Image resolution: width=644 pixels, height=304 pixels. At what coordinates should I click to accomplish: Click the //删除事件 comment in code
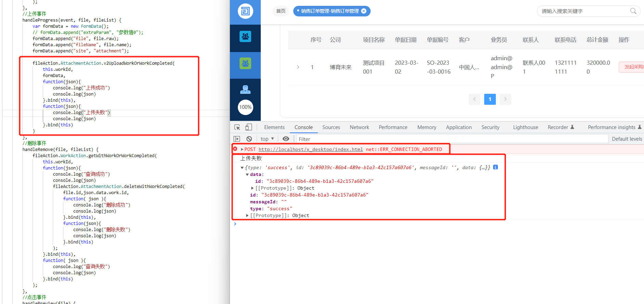[34, 143]
